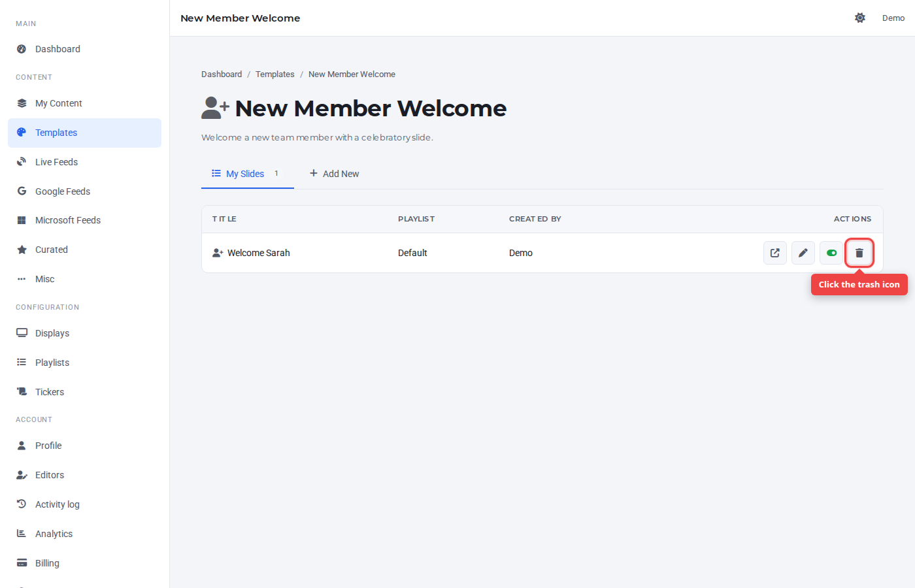Viewport: 915px width, 588px height.
Task: Switch to the My Slides tab
Action: click(248, 174)
